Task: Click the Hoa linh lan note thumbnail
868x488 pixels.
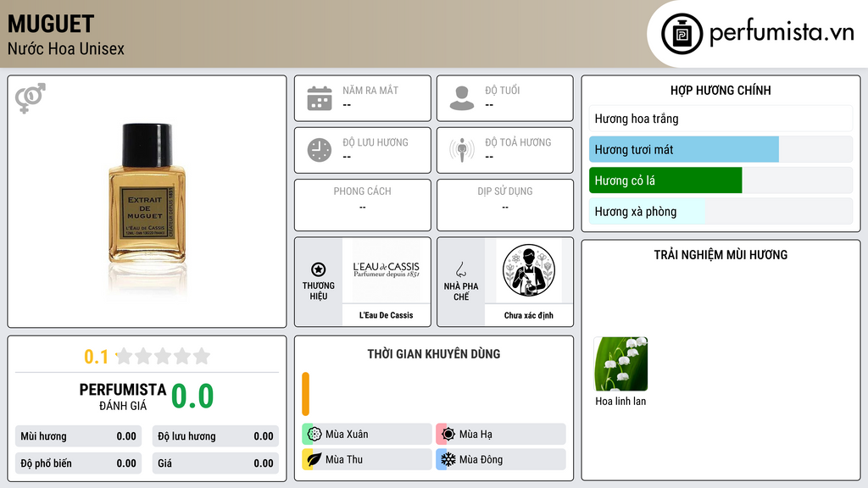Action: (620, 364)
